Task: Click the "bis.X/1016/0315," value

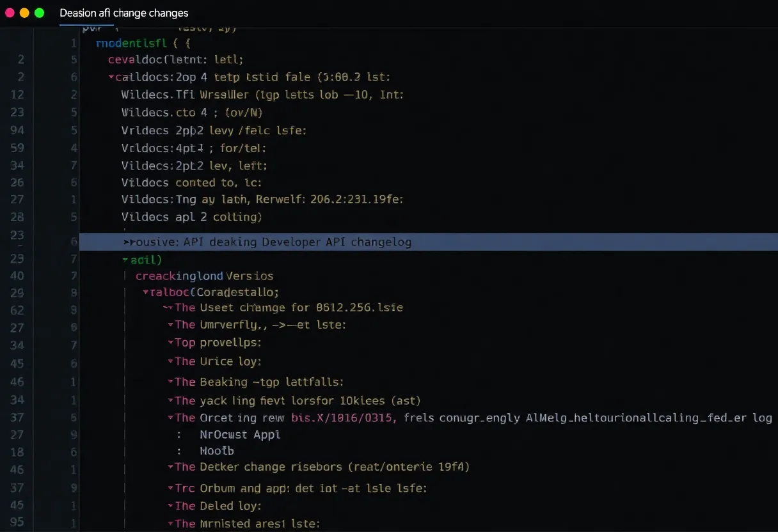Action: [x=345, y=418]
